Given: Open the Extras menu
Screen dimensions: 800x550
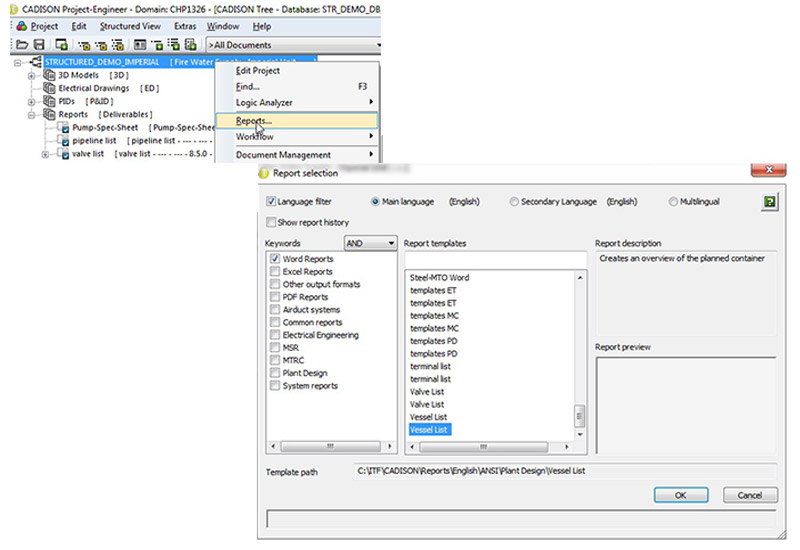Looking at the screenshot, I should [185, 26].
